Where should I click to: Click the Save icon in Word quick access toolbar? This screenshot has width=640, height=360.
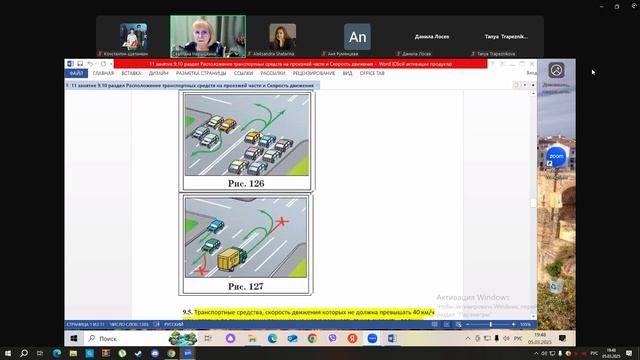tap(80, 64)
